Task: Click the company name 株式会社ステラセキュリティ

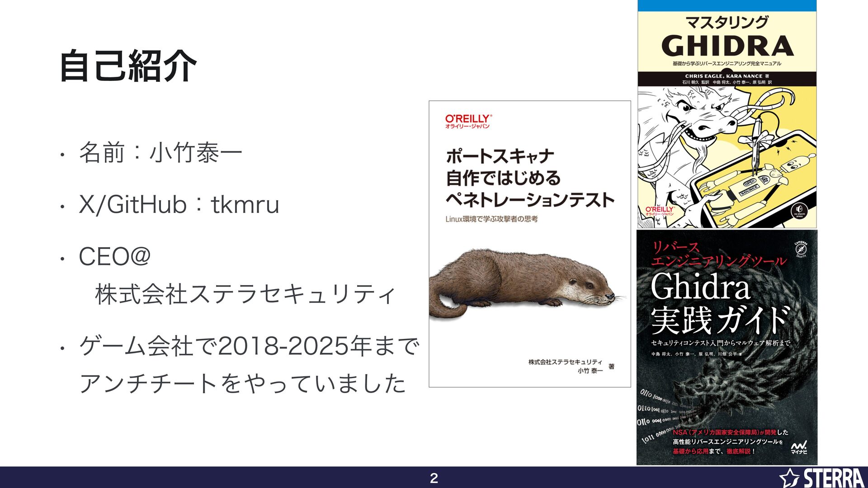Action: 245,294
